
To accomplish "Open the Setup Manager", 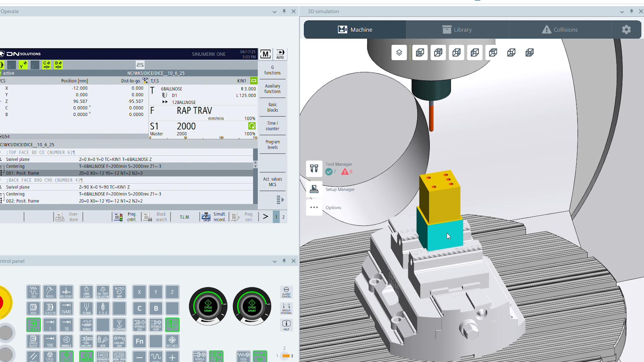I will tap(314, 189).
